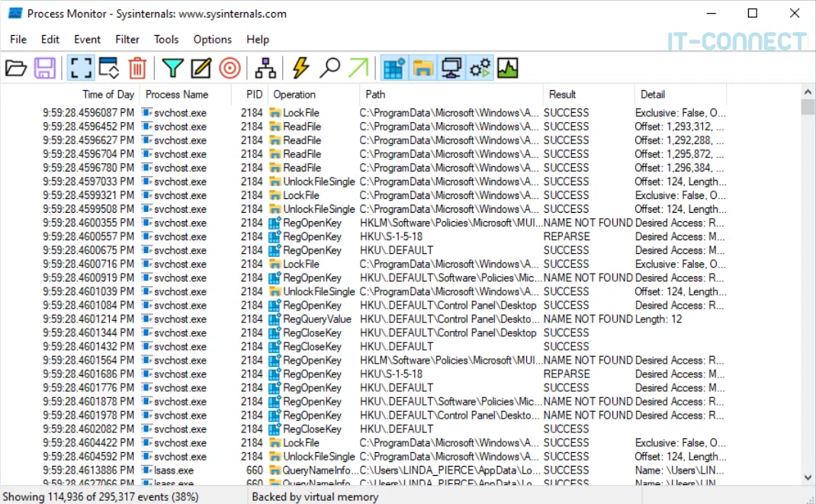This screenshot has height=504, width=816.
Task: Click the Result column header
Action: coord(562,95)
